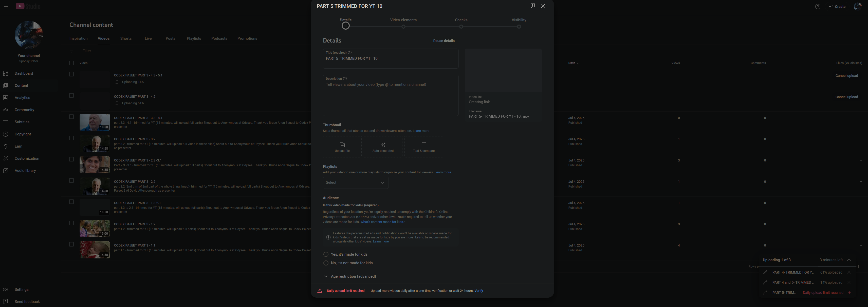This screenshot has width=868, height=307.
Task: Cancel upload of CODEX PAJEET PART 3 - 4.2
Action: [x=846, y=97]
